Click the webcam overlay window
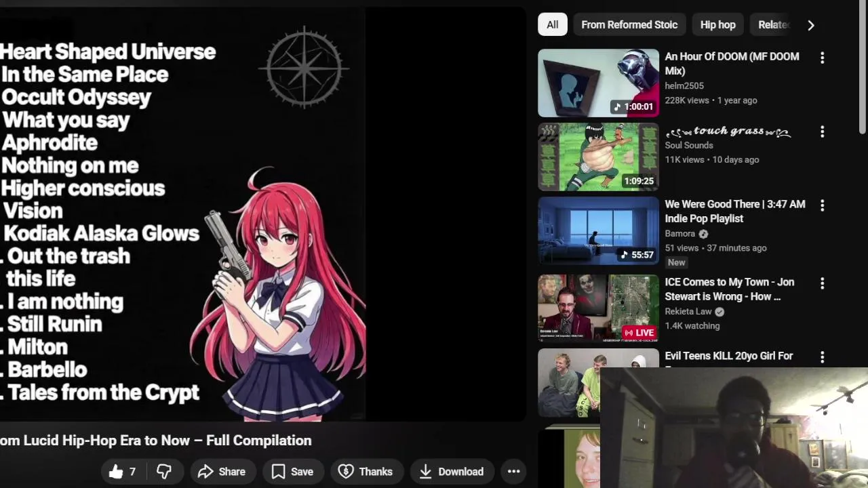 pos(734,428)
